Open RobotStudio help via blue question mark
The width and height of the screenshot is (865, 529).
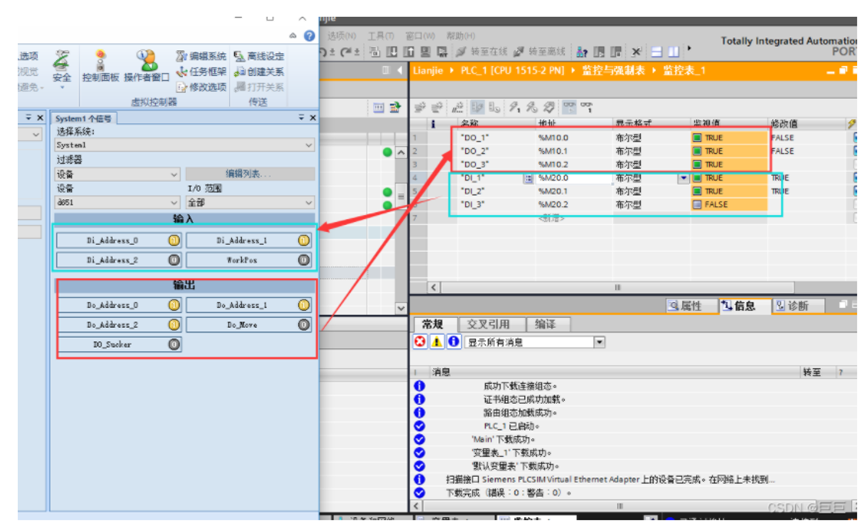click(x=309, y=36)
